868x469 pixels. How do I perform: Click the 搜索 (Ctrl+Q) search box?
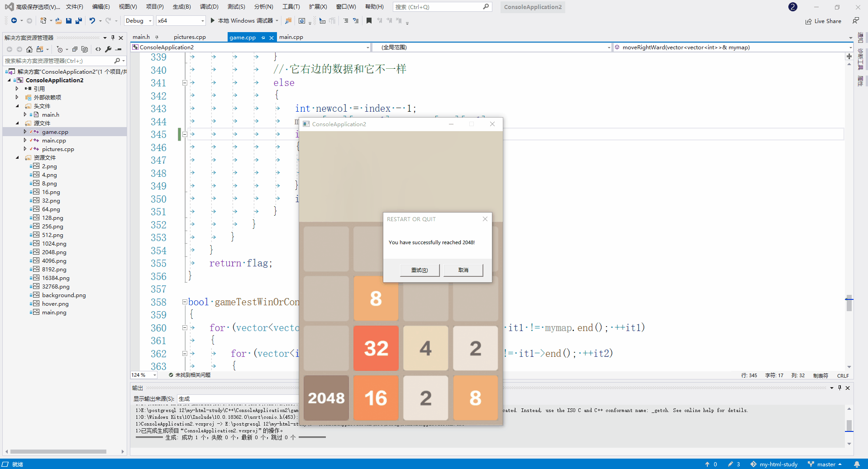(x=442, y=7)
